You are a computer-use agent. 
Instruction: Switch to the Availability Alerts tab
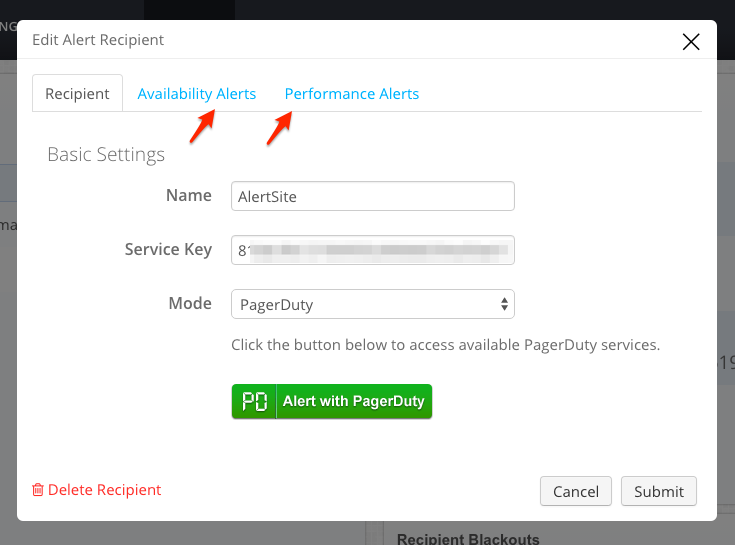click(197, 94)
